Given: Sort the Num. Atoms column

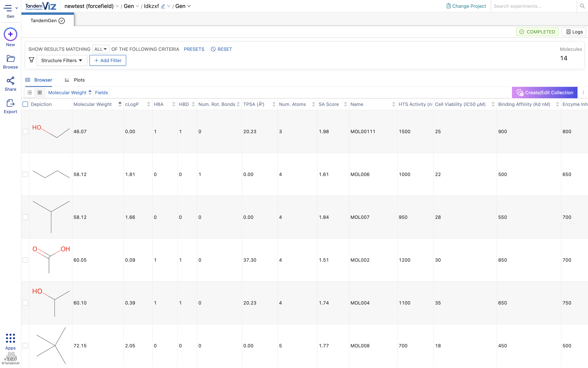Looking at the screenshot, I should tap(313, 104).
